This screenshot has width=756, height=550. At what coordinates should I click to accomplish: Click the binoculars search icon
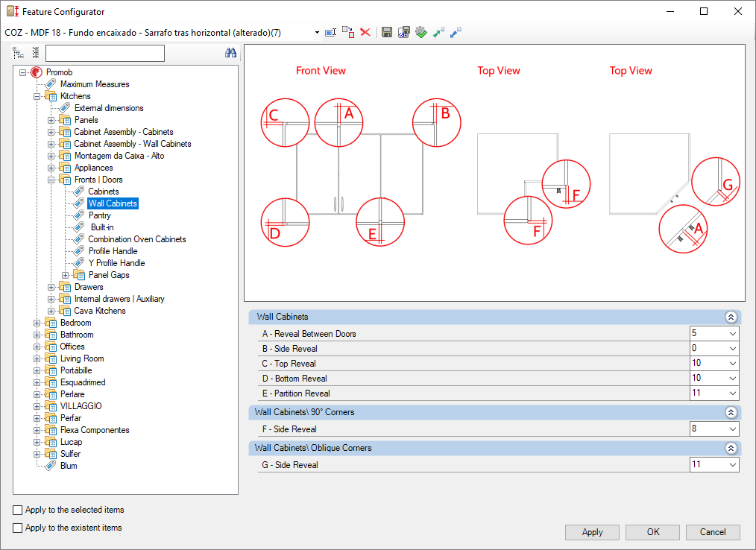point(230,53)
